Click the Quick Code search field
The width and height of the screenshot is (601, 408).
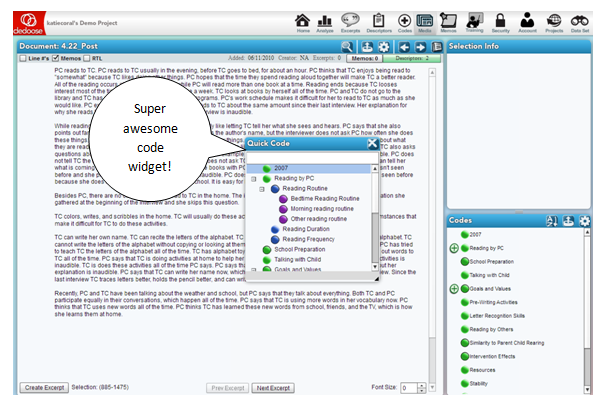pos(312,158)
